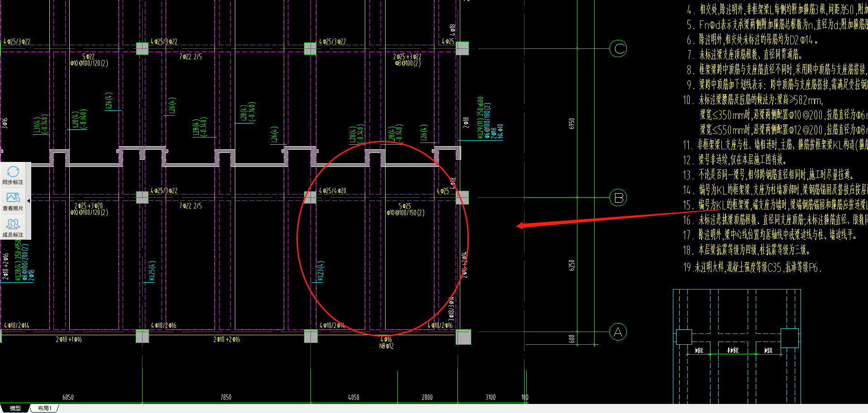
Task: Click the 4Φ25/4Φ20 rebar annotation
Action: coord(333,191)
